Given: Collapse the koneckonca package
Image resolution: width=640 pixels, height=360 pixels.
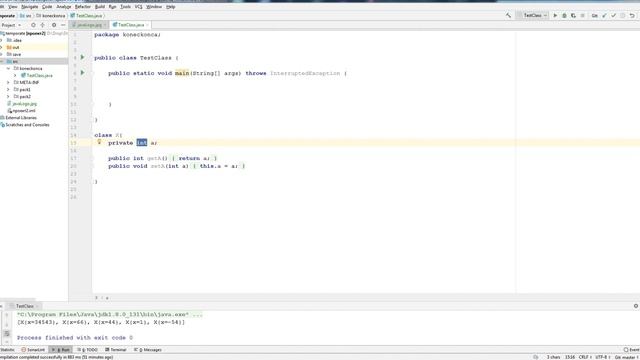Looking at the screenshot, I should click(x=9, y=69).
